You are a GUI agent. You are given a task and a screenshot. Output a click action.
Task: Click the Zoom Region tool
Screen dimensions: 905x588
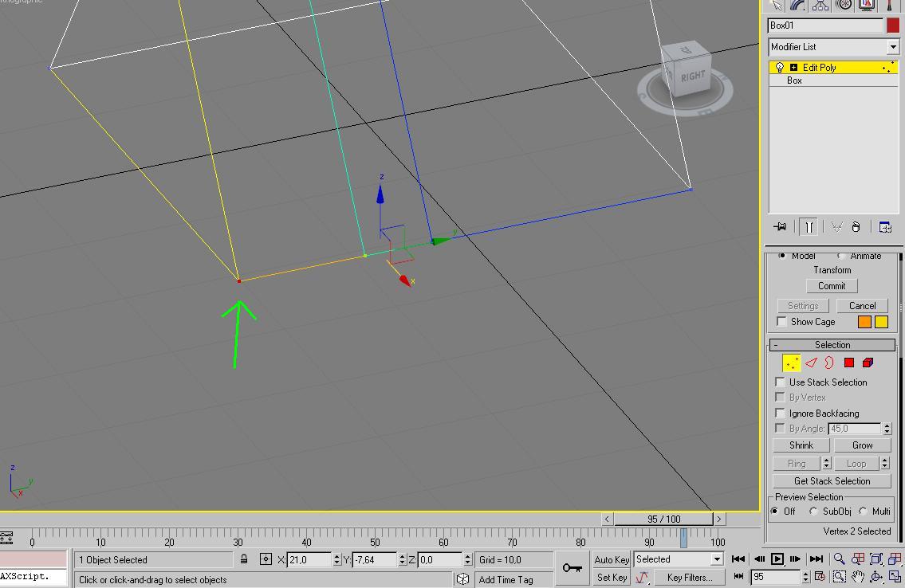[839, 577]
